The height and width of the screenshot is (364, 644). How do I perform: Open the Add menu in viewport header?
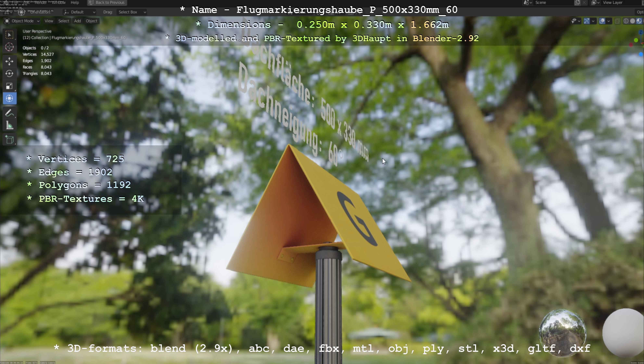click(77, 21)
